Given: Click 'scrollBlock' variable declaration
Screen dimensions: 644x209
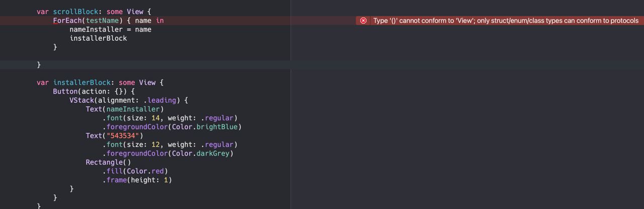Looking at the screenshot, I should coord(74,12).
